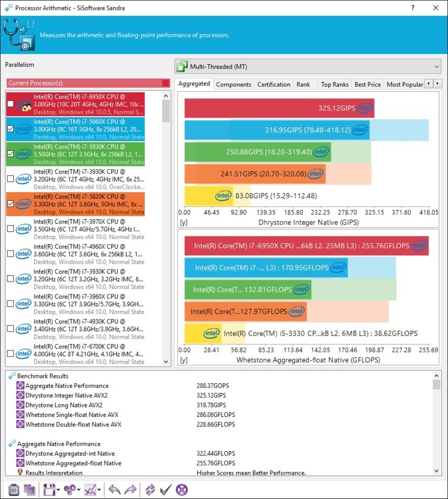Click the Intel logo beside i7-4930K

click(23, 329)
